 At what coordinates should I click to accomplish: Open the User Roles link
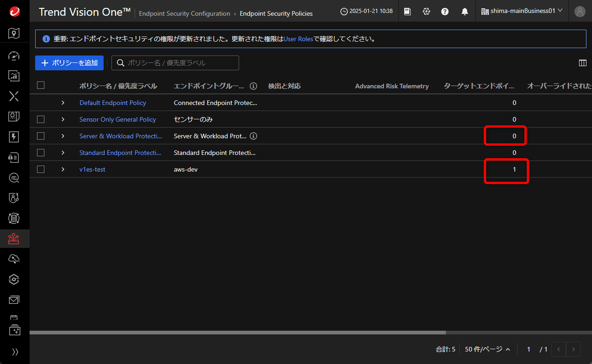point(298,39)
